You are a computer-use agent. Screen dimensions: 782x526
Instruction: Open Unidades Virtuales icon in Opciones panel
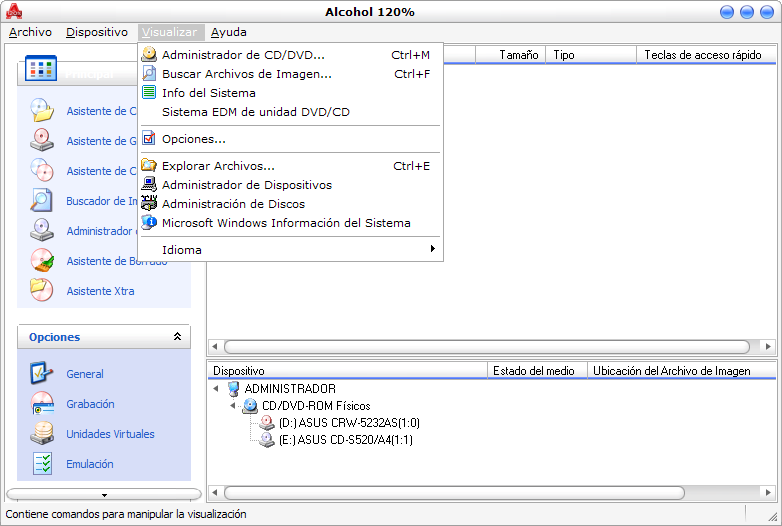(41, 433)
